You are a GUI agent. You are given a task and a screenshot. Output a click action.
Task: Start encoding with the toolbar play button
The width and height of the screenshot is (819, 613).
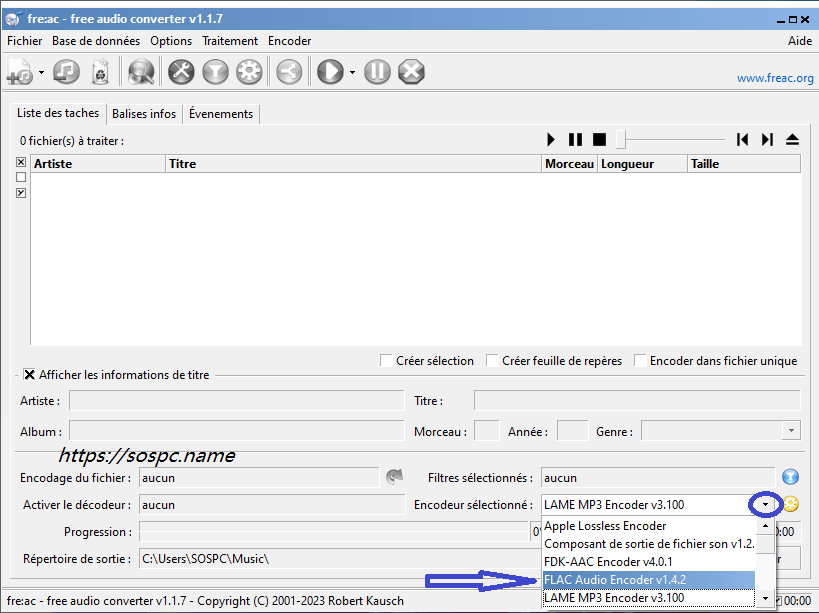coord(330,72)
